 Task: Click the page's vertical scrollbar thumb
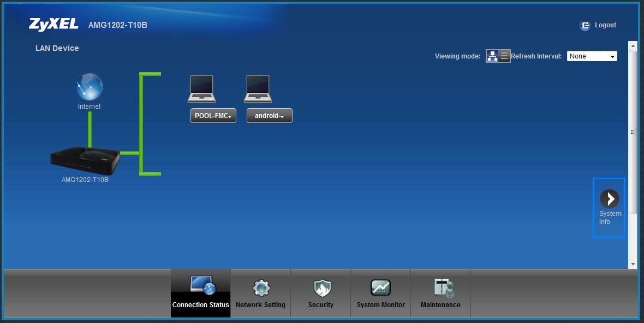pos(633,132)
